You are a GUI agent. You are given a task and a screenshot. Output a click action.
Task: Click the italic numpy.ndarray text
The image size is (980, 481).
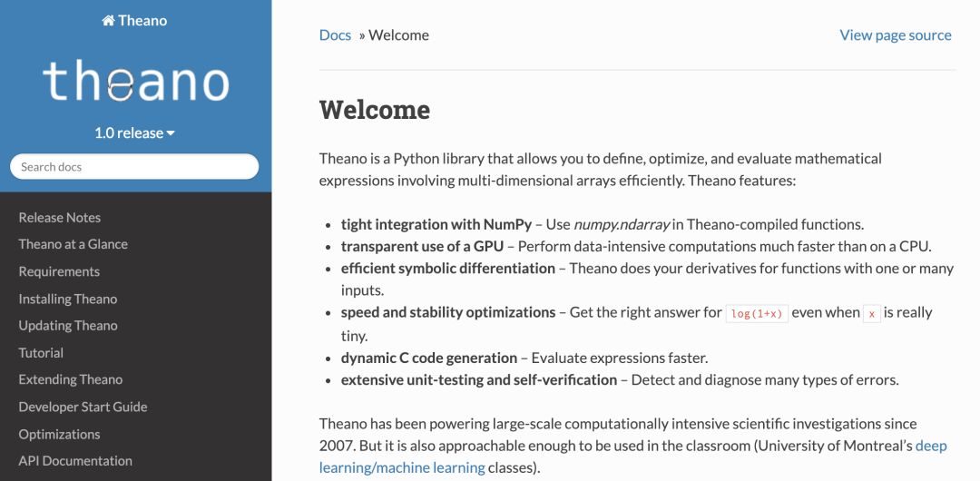pos(622,224)
